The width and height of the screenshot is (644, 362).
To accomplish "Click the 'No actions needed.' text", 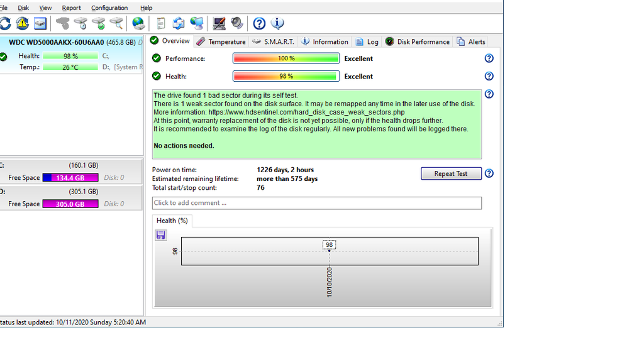I will pos(184,146).
